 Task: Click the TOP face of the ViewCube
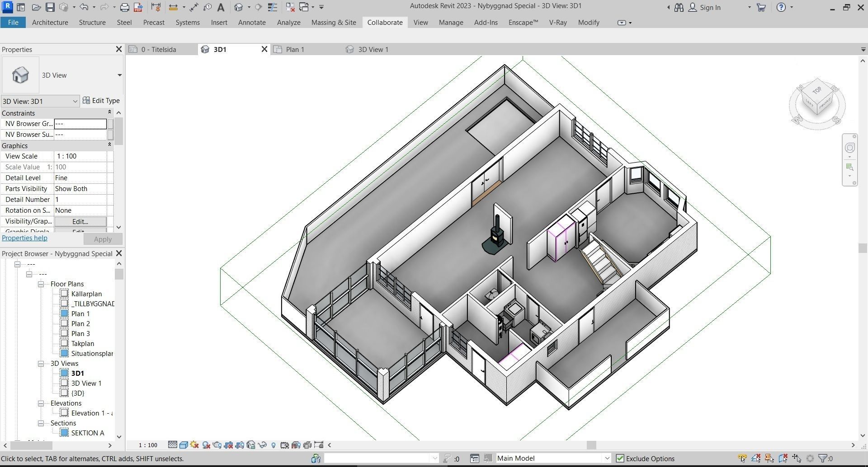pos(817,90)
